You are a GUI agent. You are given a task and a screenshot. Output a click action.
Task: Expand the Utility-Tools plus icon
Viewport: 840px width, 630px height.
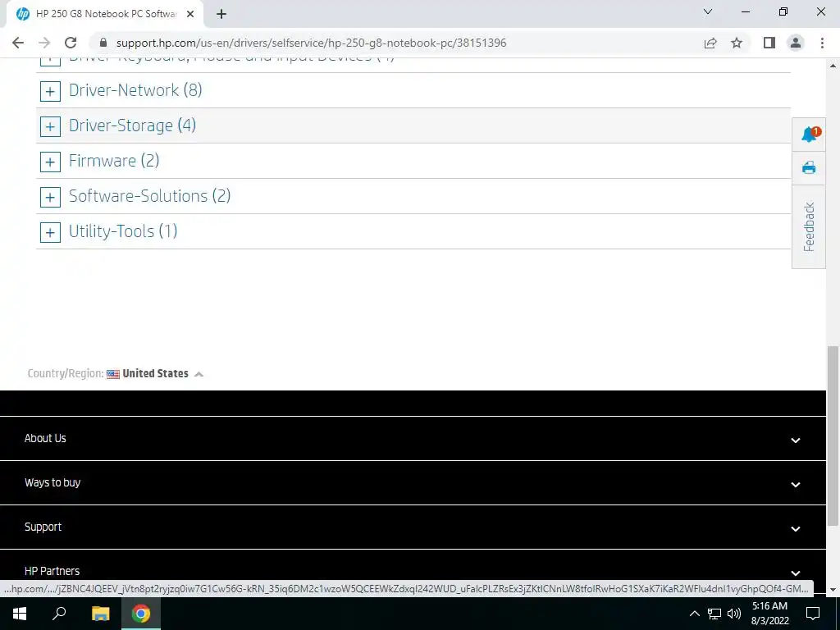point(50,233)
